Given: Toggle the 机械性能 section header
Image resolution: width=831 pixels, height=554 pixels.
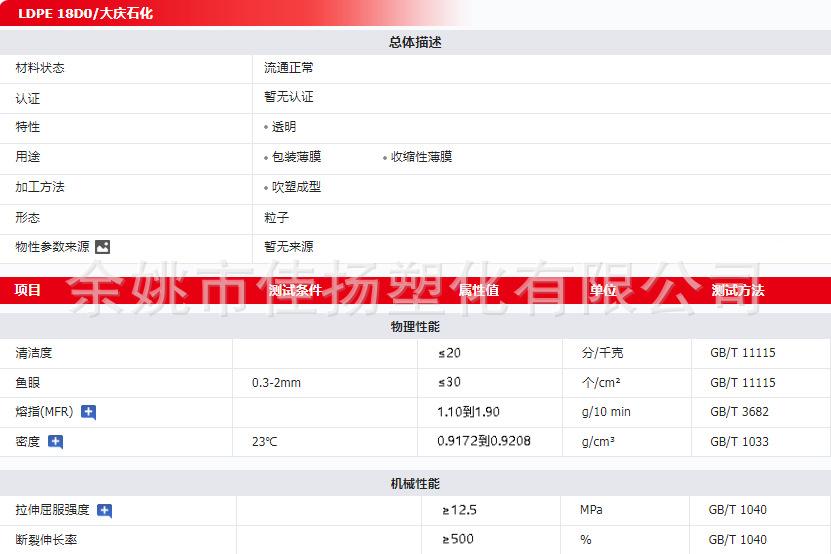Looking at the screenshot, I should click(415, 484).
